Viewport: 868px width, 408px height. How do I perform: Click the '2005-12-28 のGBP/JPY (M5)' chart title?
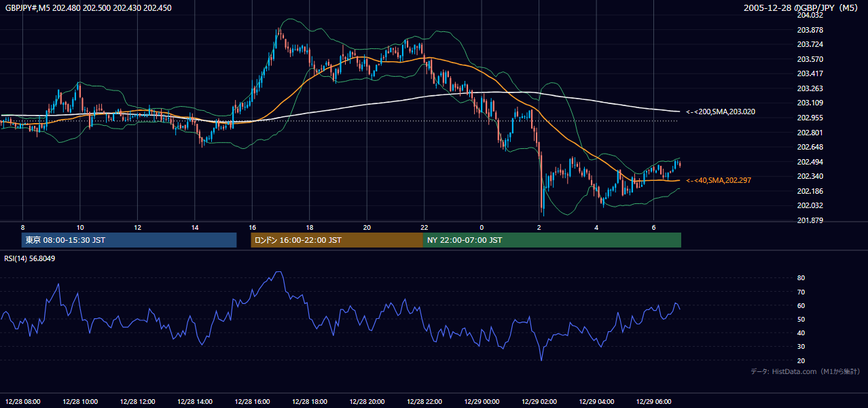(801, 7)
